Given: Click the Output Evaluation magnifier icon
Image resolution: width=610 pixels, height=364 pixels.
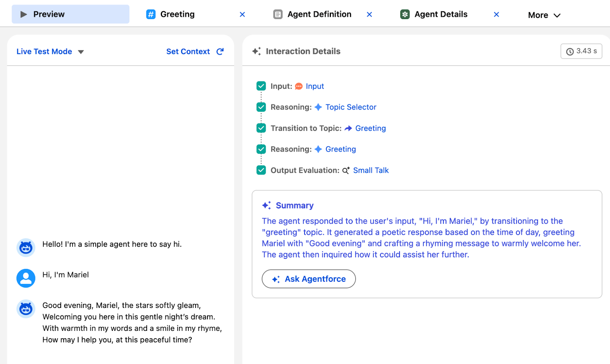Looking at the screenshot, I should point(346,170).
